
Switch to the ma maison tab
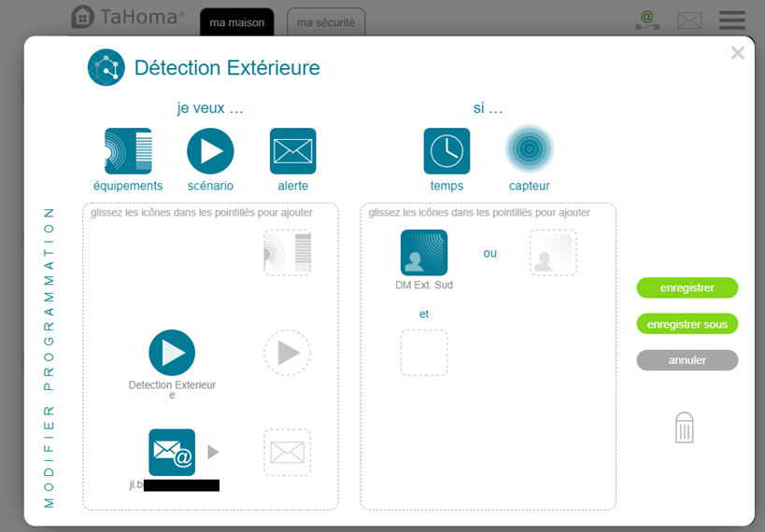click(237, 21)
